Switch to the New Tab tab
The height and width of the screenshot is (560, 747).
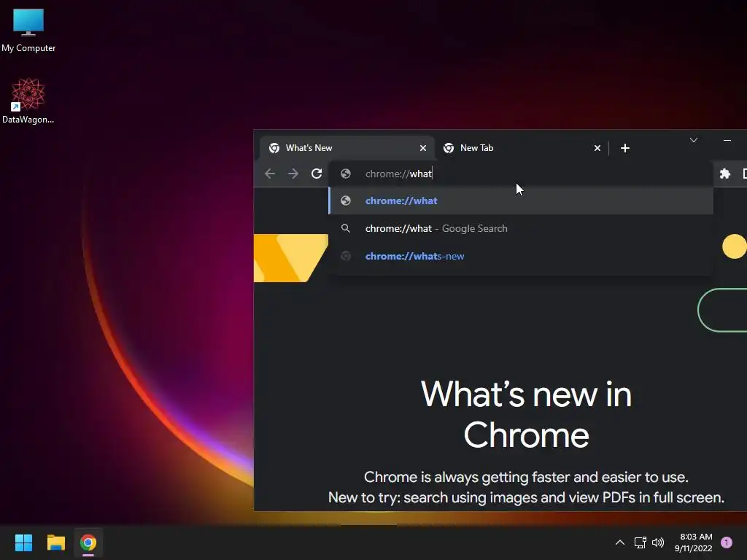click(522, 148)
